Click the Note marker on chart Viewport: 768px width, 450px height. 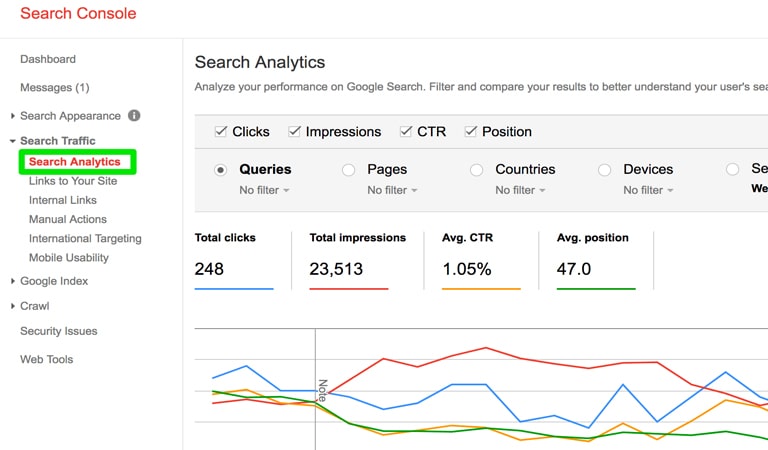[x=322, y=390]
